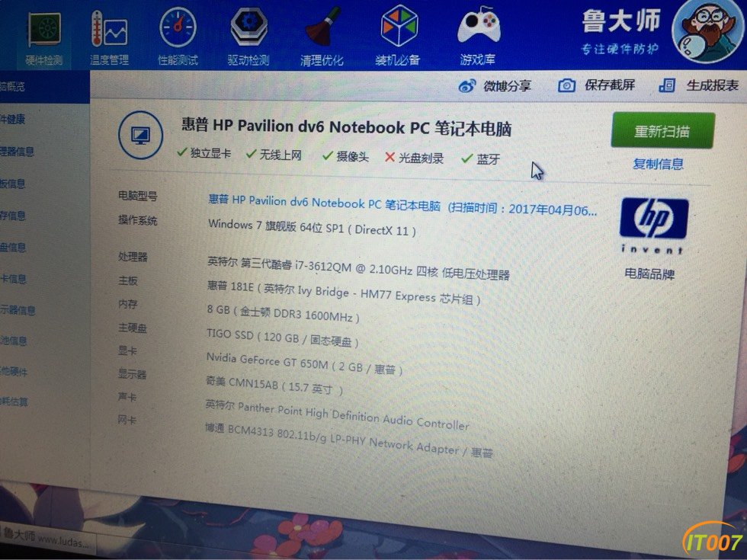This screenshot has height=560, width=747.
Task: Open 装机必备 cube icon
Action: [399, 26]
